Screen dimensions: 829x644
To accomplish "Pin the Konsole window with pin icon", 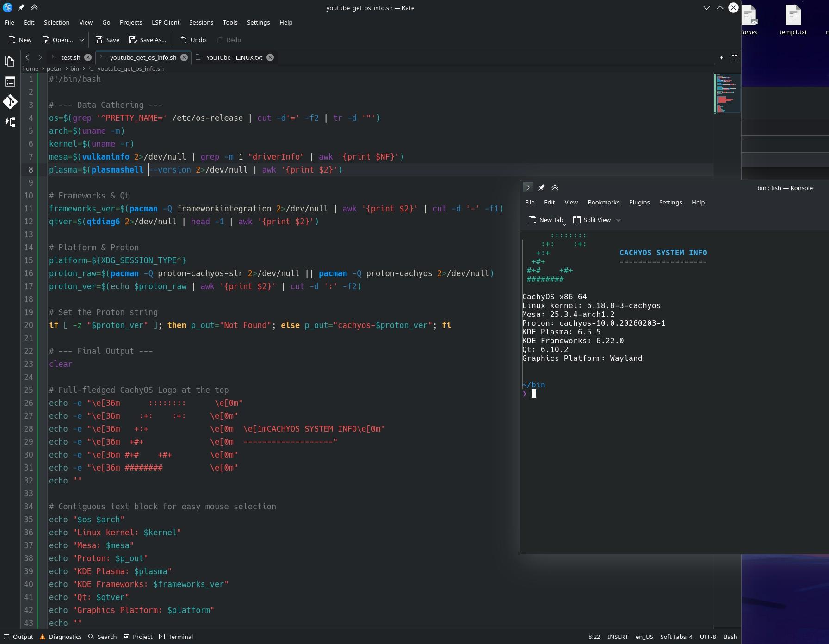I will (x=541, y=187).
